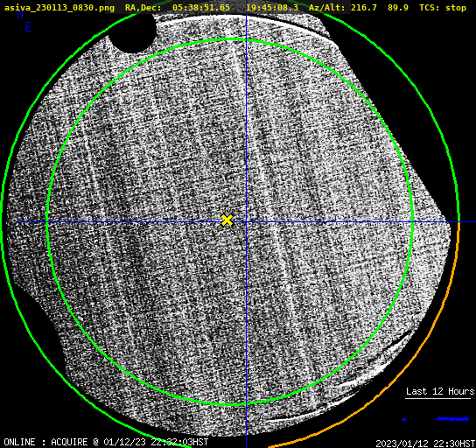Click the 2023/01/12 22:30HST timestamp
The image size is (476, 448).
pos(425,444)
